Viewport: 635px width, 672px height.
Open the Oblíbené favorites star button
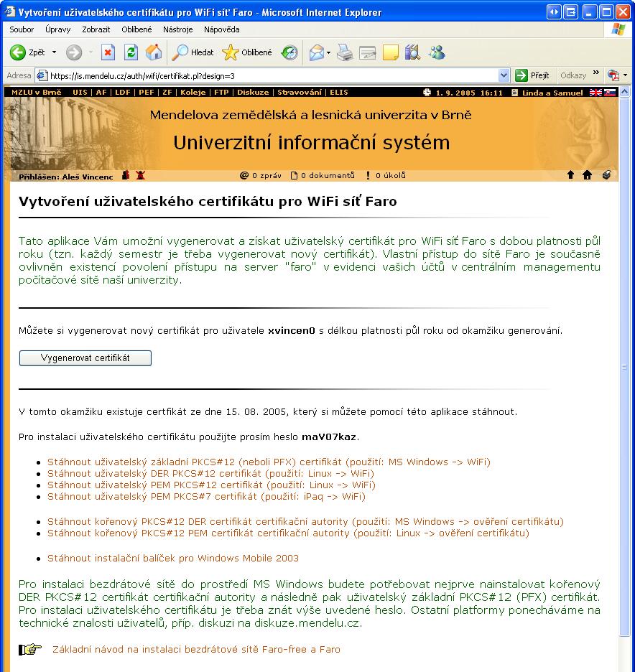click(x=247, y=52)
